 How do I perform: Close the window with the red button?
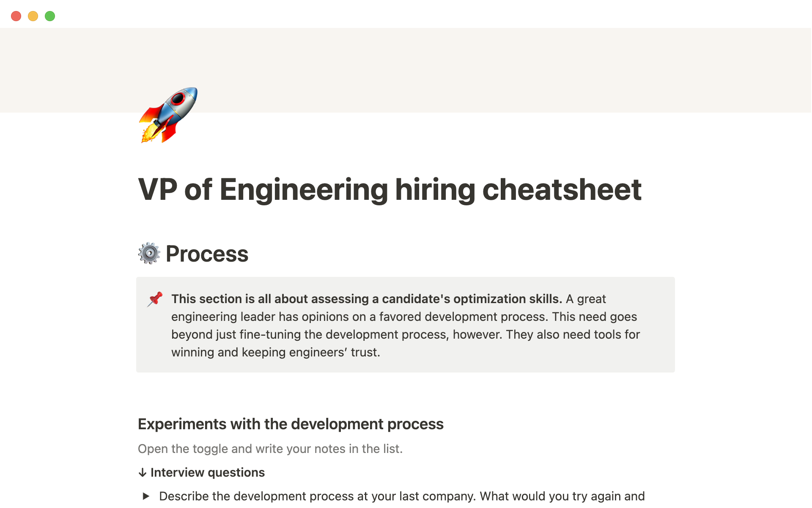[x=16, y=16]
